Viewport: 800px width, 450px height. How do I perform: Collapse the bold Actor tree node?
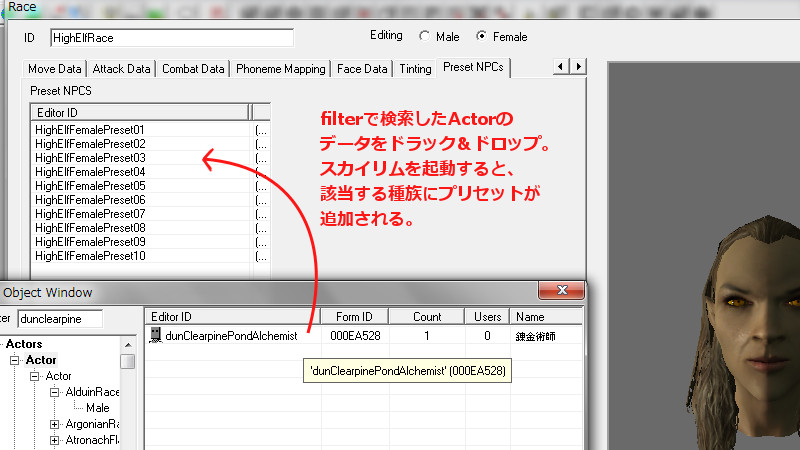point(14,360)
